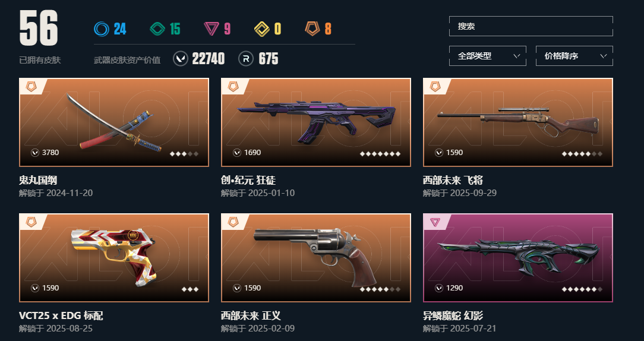644x341 pixels.
Task: Click the VP currency icon beside 22740
Action: 180,59
